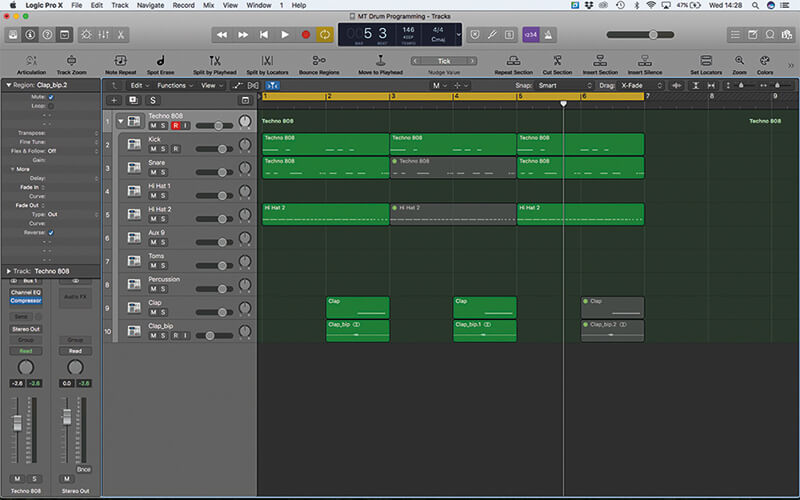Disable record on Techno 808 track
Viewport: 800px width, 500px height.
[x=176, y=126]
